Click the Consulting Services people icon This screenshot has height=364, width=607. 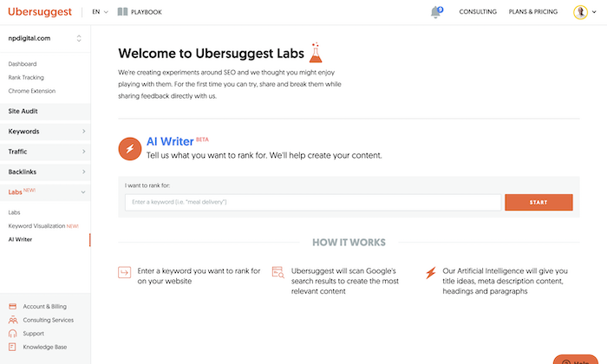(x=13, y=320)
